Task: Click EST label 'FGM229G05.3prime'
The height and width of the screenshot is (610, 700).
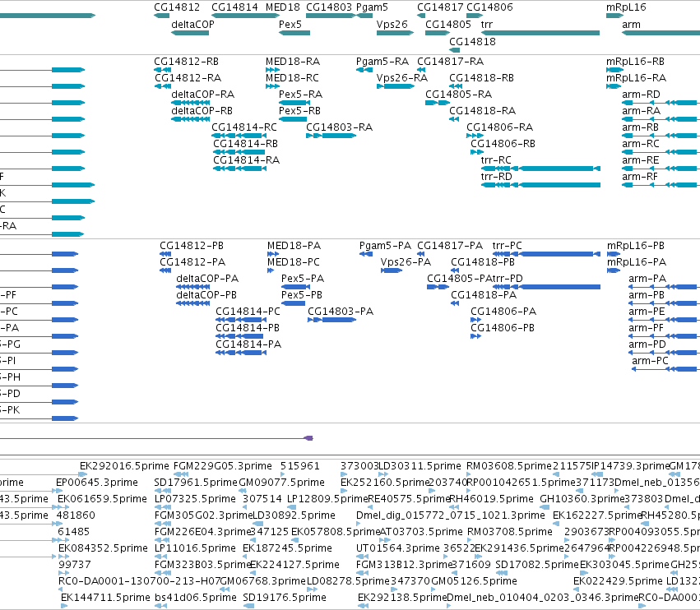Action: (223, 466)
